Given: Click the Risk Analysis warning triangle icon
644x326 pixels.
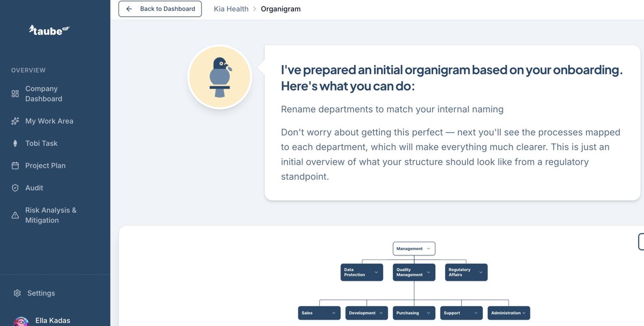Looking at the screenshot, I should (15, 215).
